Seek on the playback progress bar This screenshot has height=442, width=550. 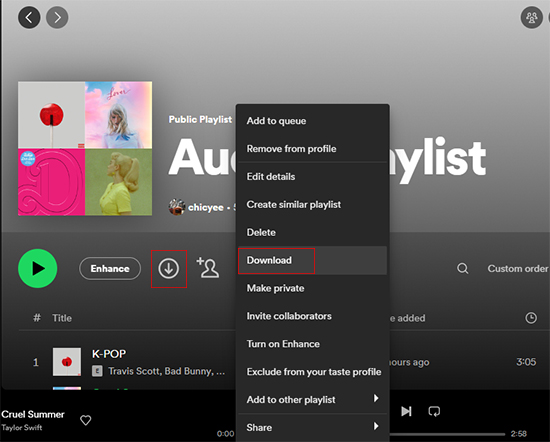pyautogui.click(x=447, y=434)
